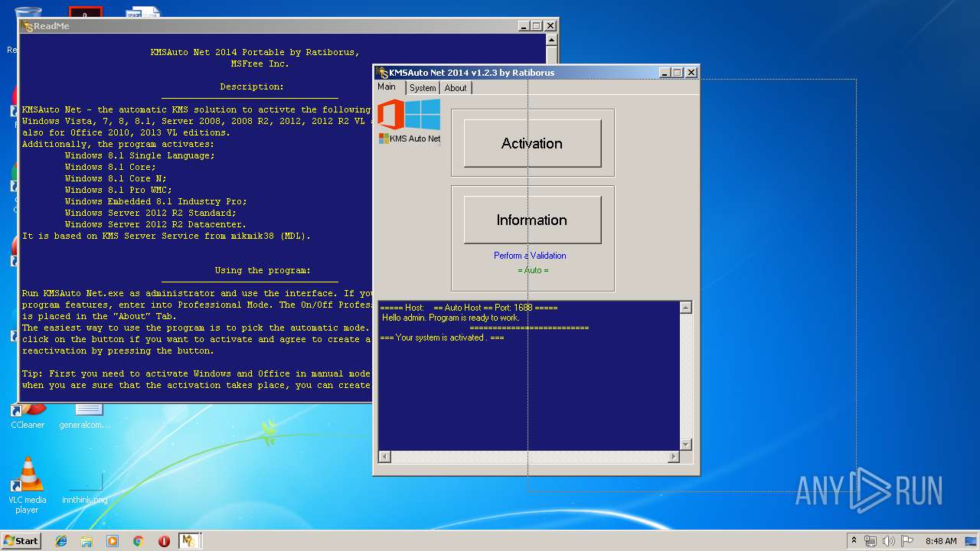This screenshot has width=980, height=551.
Task: Select the innthink.png desktop file
Action: (x=85, y=487)
